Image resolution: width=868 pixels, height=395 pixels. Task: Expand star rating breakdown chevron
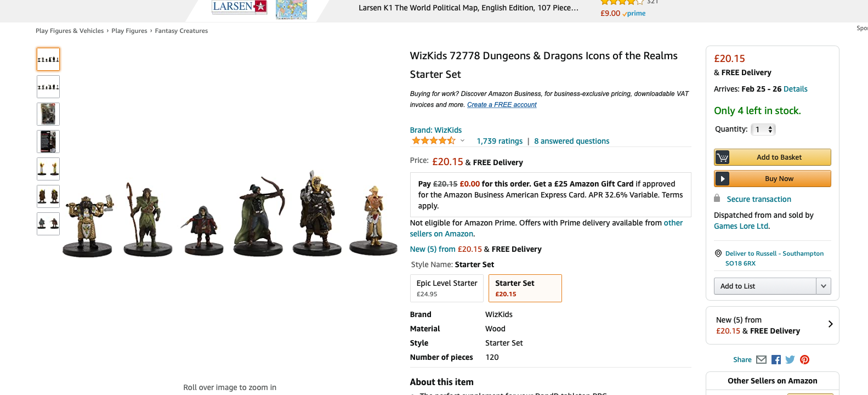click(462, 140)
